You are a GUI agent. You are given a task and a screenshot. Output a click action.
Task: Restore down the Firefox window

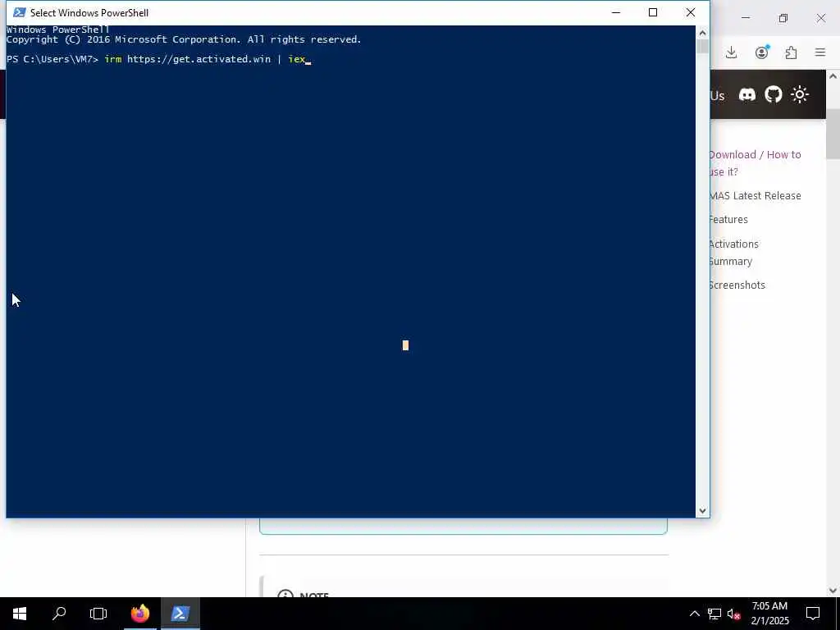pyautogui.click(x=783, y=18)
